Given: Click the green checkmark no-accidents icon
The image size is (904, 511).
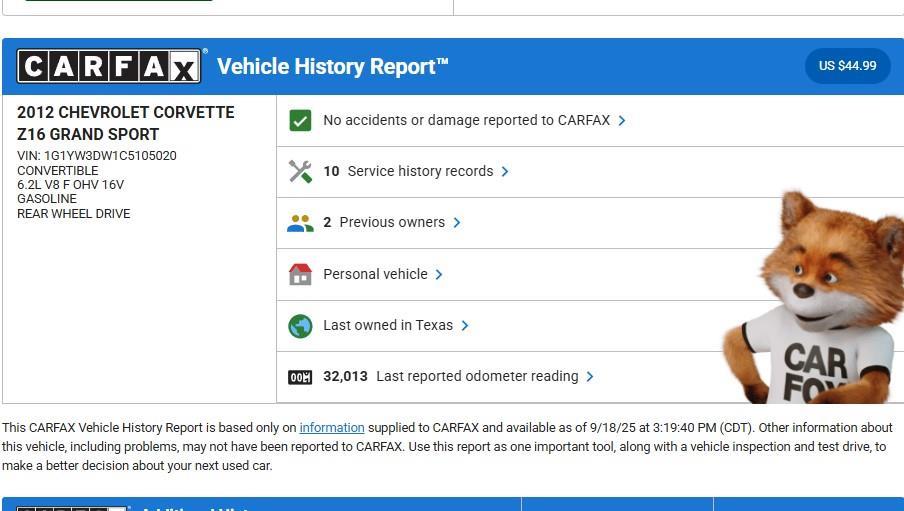Looking at the screenshot, I should (x=300, y=120).
